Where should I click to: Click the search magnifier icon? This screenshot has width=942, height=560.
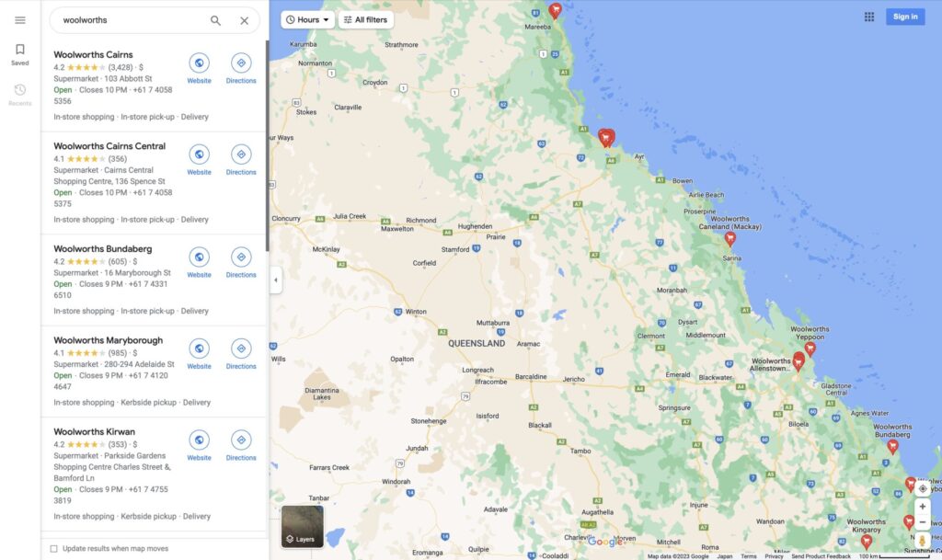click(x=215, y=20)
